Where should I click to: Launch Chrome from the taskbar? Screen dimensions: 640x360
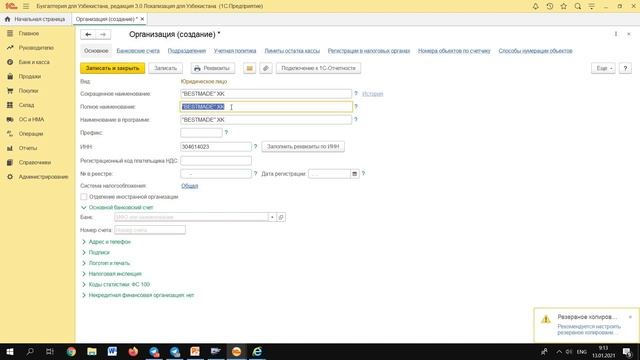[71, 351]
